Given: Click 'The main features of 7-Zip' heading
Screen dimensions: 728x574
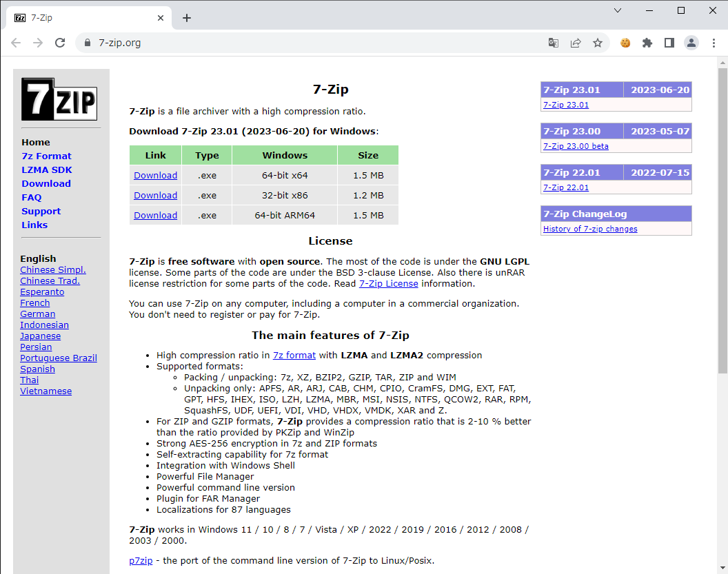Looking at the screenshot, I should tap(331, 335).
